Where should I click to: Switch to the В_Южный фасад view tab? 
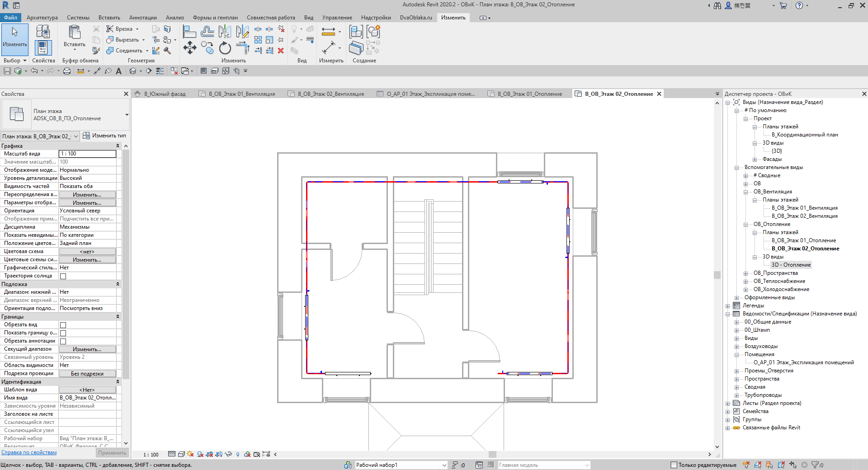tap(165, 94)
